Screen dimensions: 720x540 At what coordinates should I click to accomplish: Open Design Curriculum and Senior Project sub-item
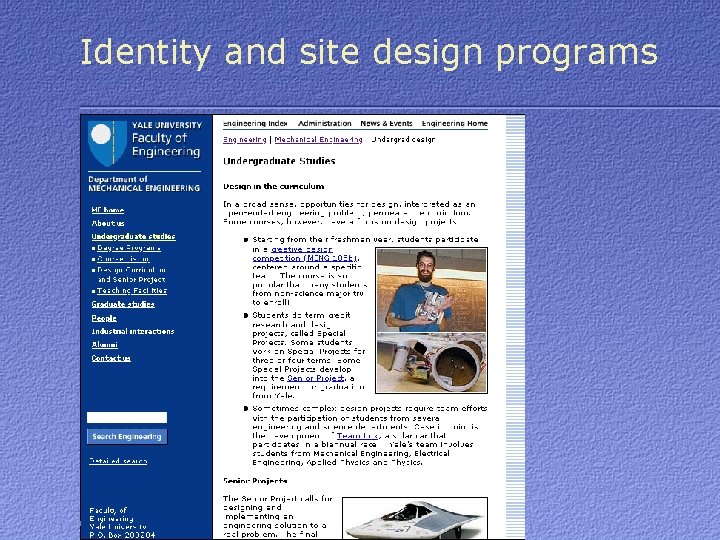131,275
